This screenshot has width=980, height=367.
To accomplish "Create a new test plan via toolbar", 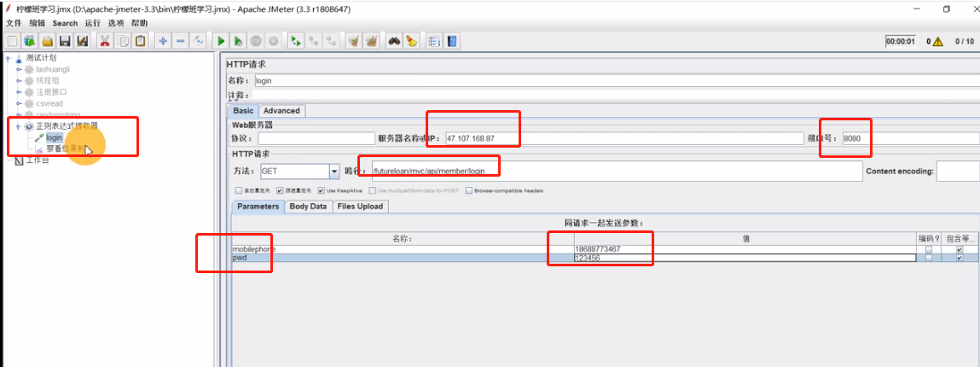I will click(12, 41).
